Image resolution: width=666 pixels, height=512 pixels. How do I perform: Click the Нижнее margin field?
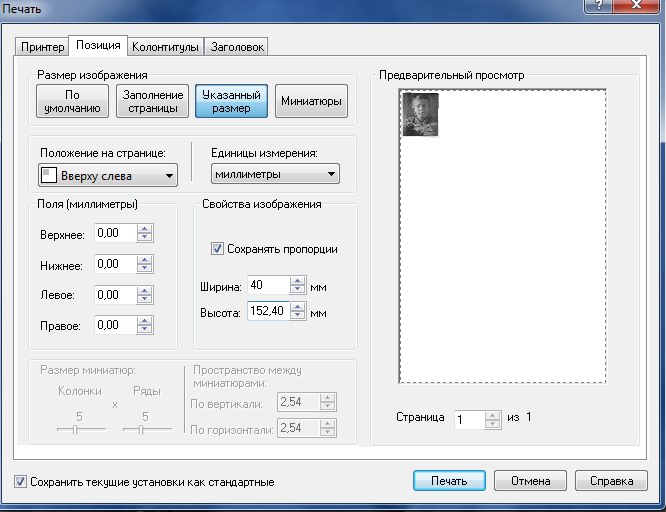(115, 264)
